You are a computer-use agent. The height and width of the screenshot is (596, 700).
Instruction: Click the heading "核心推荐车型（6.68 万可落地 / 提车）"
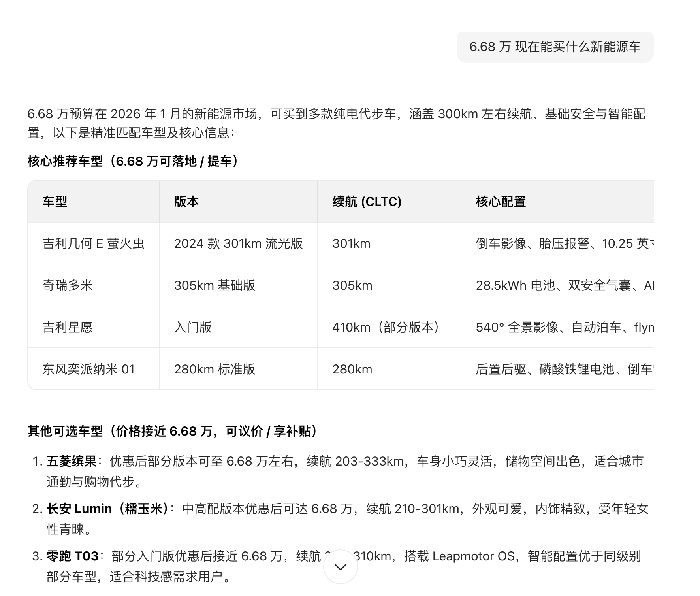(134, 161)
